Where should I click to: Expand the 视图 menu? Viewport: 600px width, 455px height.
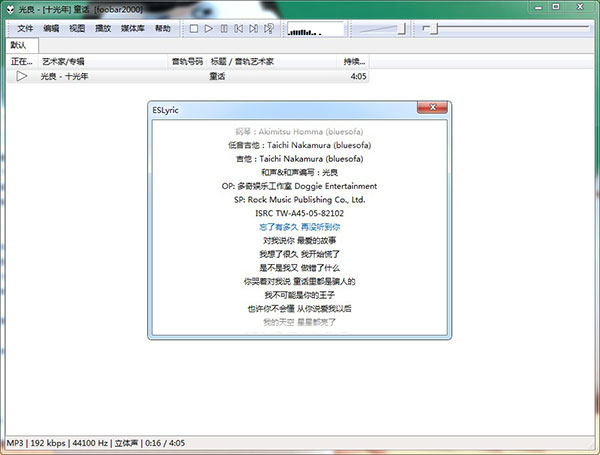point(78,29)
